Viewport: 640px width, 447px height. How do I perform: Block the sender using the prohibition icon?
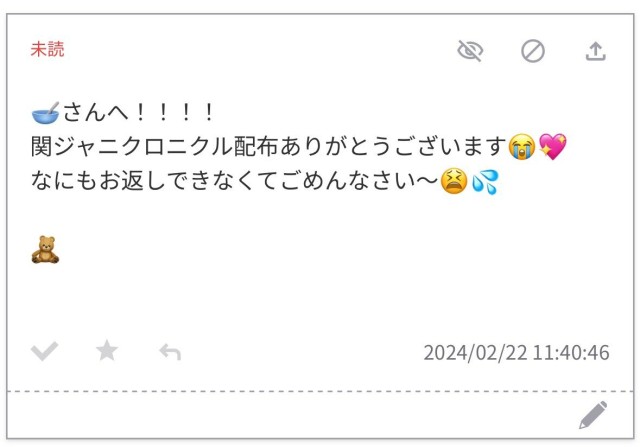click(533, 51)
